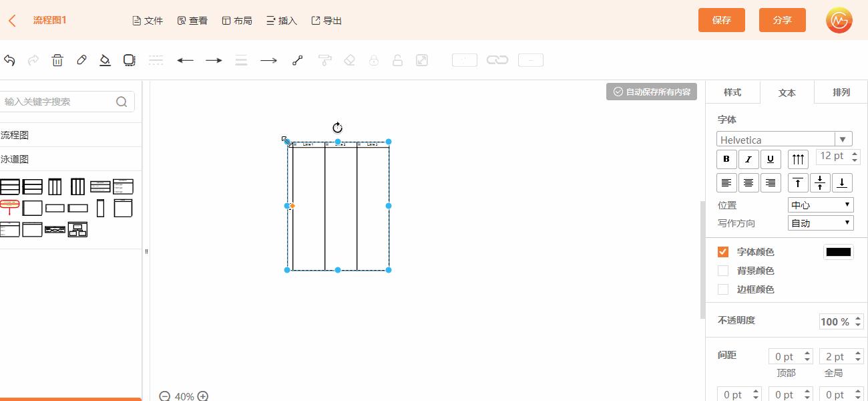Enable the 边框颜色 checkbox
The height and width of the screenshot is (401, 868).
(x=722, y=289)
